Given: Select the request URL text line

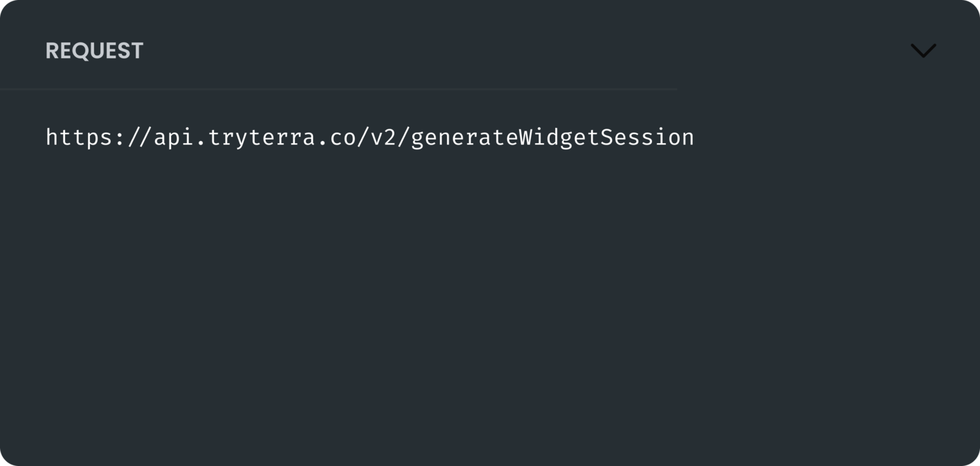Looking at the screenshot, I should (x=370, y=137).
